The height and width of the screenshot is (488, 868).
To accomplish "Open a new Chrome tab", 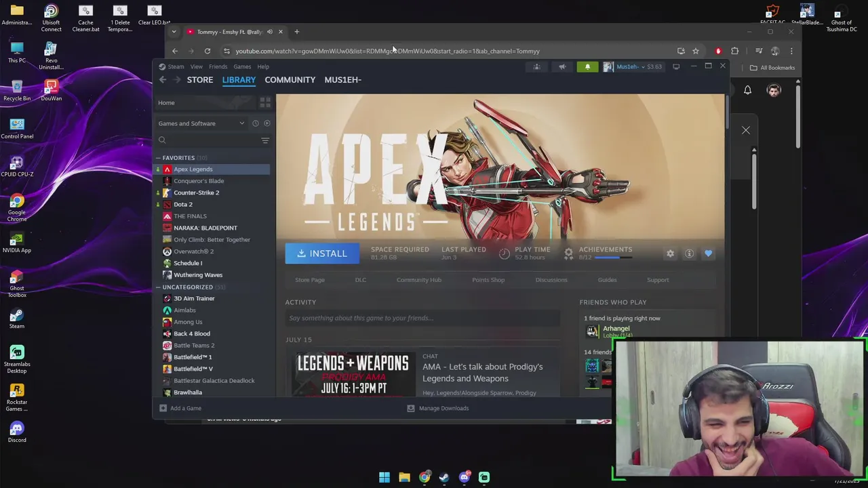I will [x=296, y=32].
